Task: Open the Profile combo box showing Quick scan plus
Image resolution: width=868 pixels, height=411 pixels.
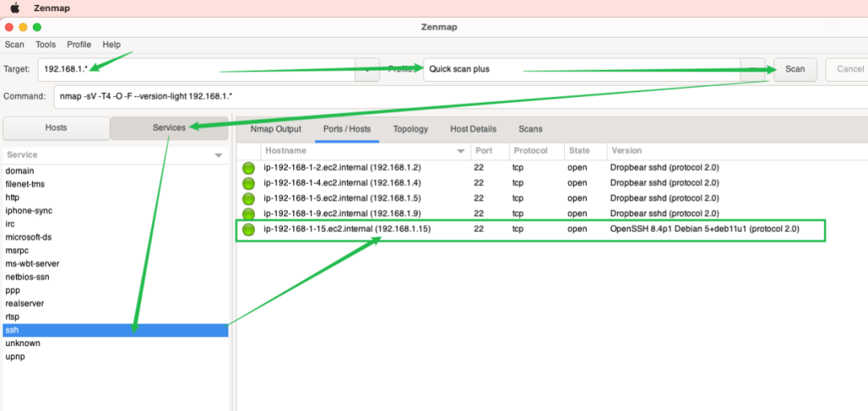Action: 583,70
